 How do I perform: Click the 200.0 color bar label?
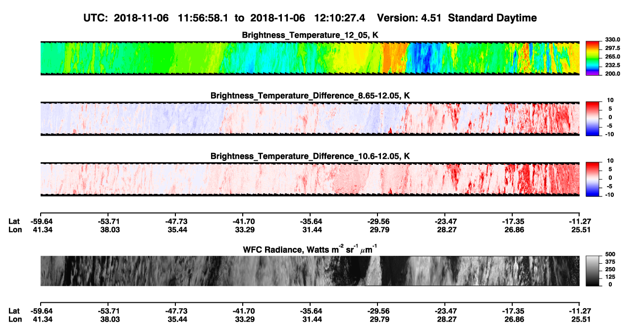click(612, 74)
